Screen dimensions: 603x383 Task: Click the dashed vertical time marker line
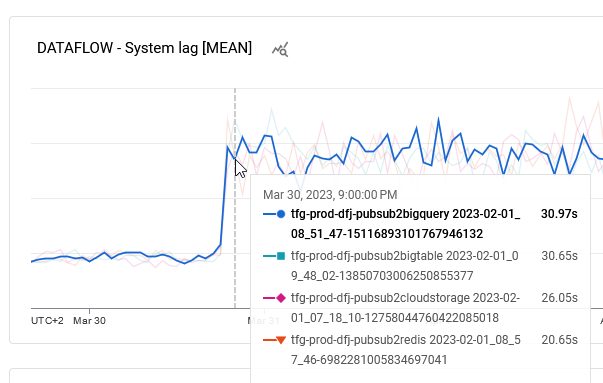235,198
